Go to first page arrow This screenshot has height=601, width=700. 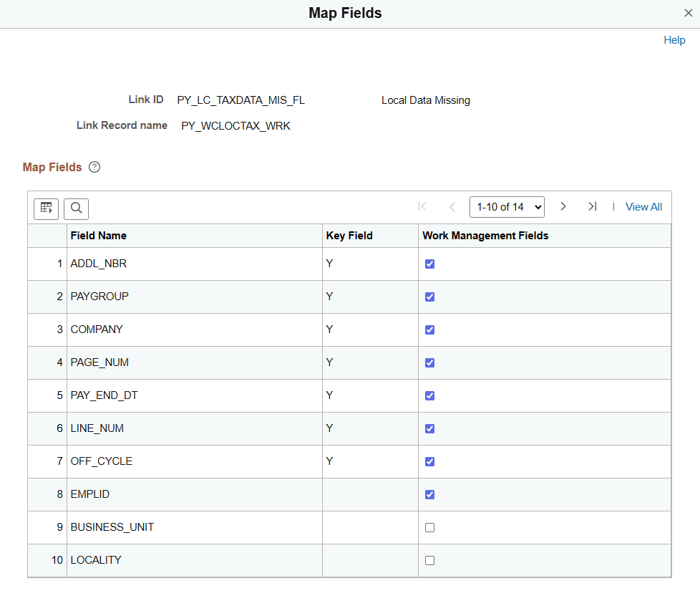(x=422, y=207)
